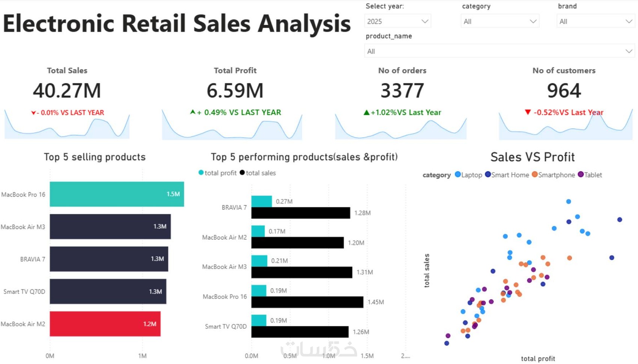
Task: Click Smart TV Q70D sales bar labeled 1.26M
Action: (x=300, y=332)
